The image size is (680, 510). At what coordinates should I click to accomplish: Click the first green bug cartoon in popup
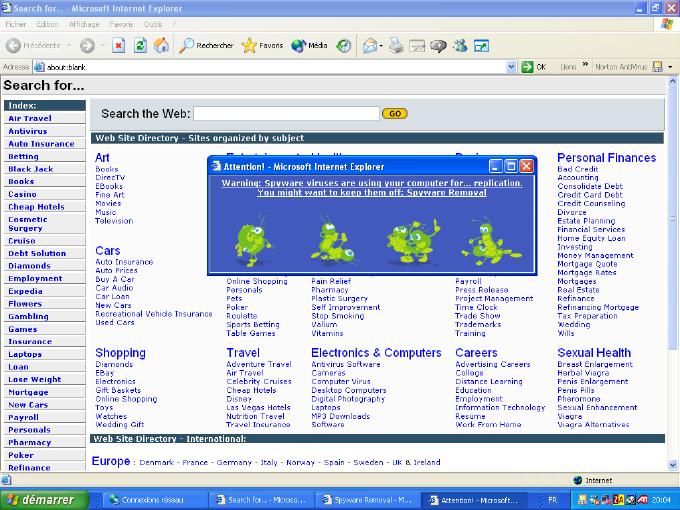click(252, 241)
